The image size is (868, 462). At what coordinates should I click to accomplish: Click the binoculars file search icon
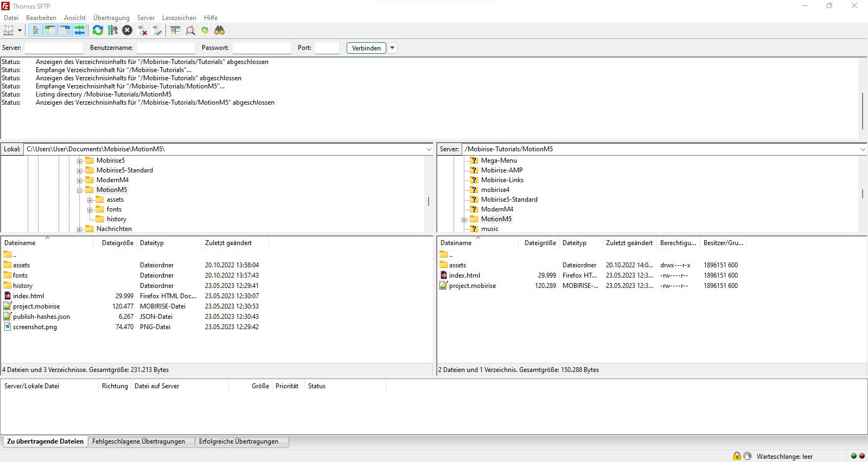click(219, 30)
